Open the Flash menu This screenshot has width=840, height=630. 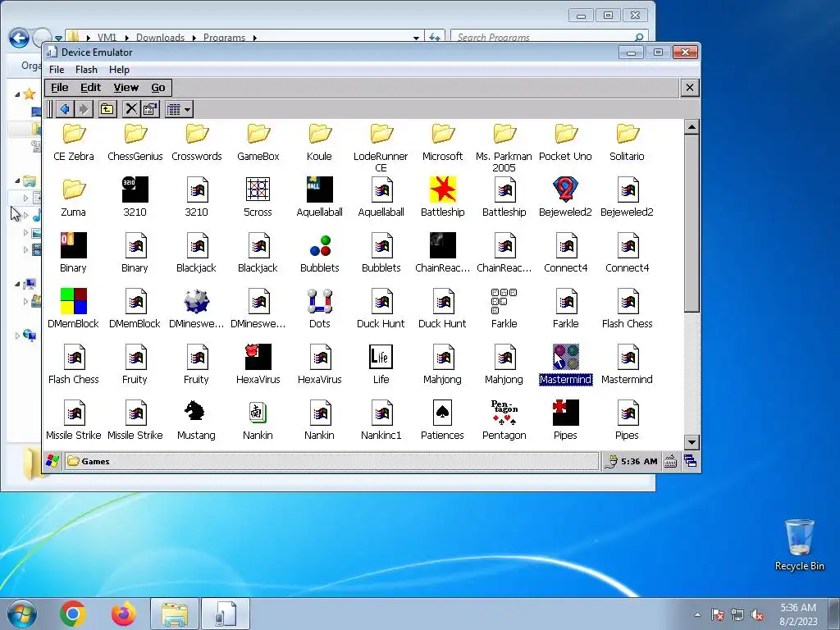86,70
